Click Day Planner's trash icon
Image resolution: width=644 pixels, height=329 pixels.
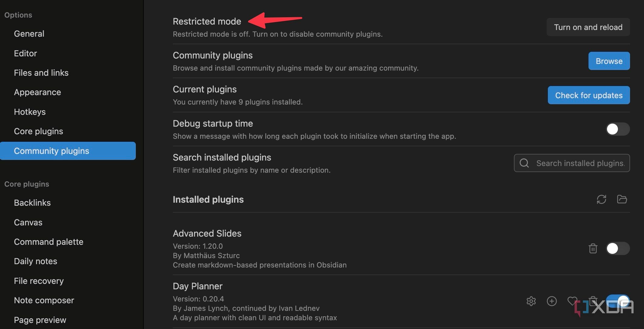tap(593, 301)
